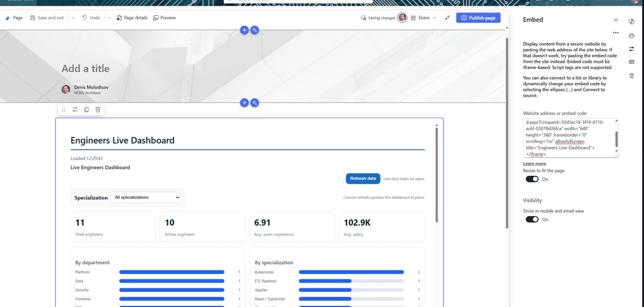Click the React / TypeScript specialization label

[270, 299]
